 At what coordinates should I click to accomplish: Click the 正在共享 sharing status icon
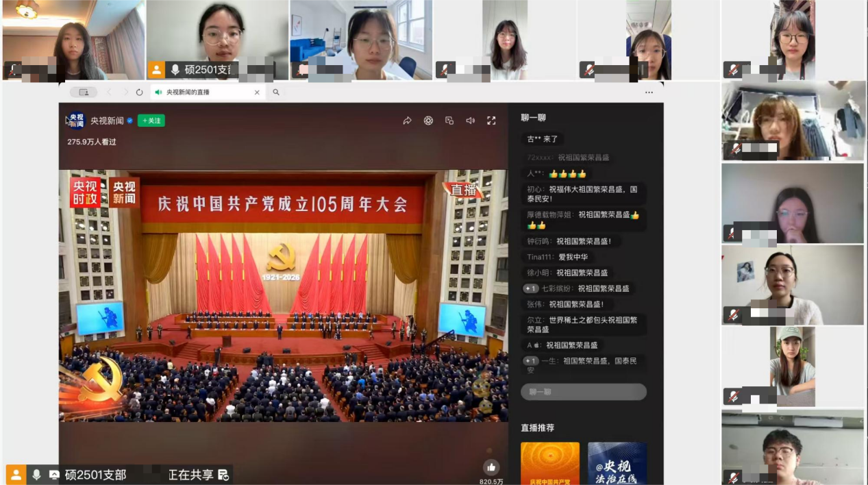(223, 475)
